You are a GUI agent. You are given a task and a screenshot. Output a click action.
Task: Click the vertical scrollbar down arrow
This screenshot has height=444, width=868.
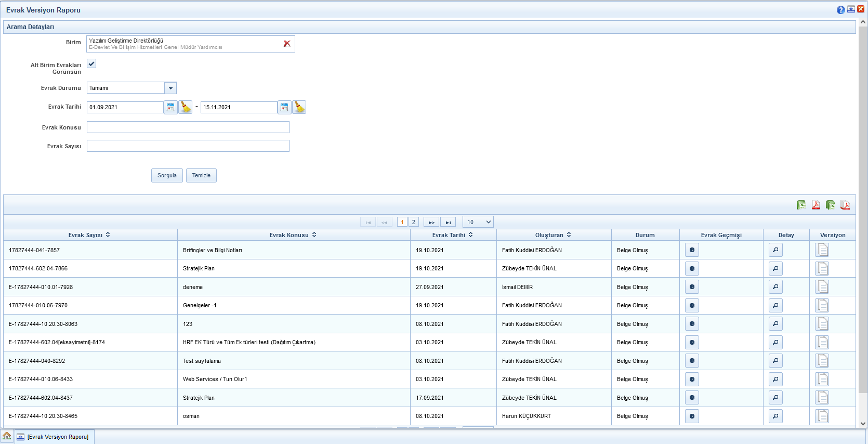pos(863,424)
